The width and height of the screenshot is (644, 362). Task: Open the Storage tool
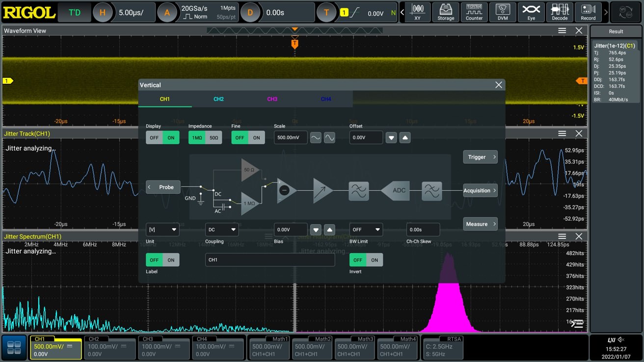pyautogui.click(x=446, y=12)
